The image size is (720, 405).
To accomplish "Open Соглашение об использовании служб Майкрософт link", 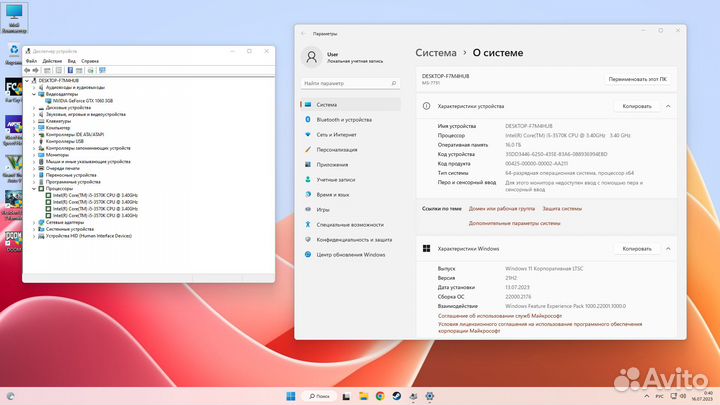I will [500, 316].
